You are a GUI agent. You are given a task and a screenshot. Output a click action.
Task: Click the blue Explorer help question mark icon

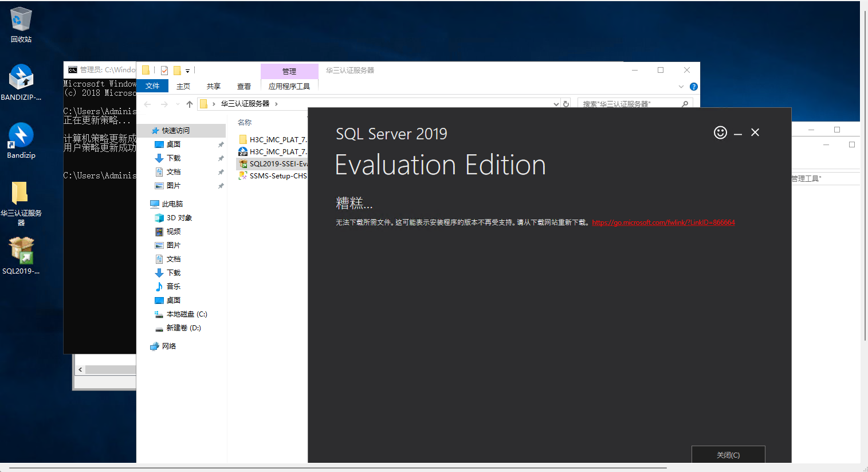click(x=694, y=87)
